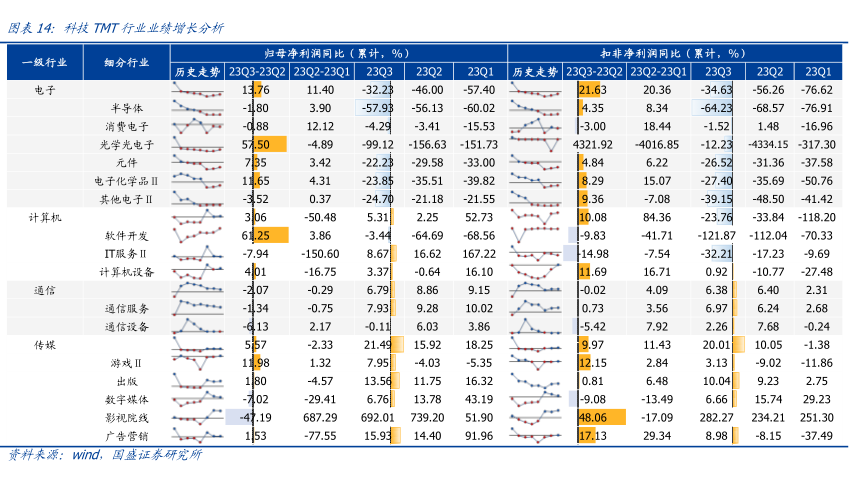Click the orange bar cell with 48.06

pyautogui.click(x=595, y=417)
